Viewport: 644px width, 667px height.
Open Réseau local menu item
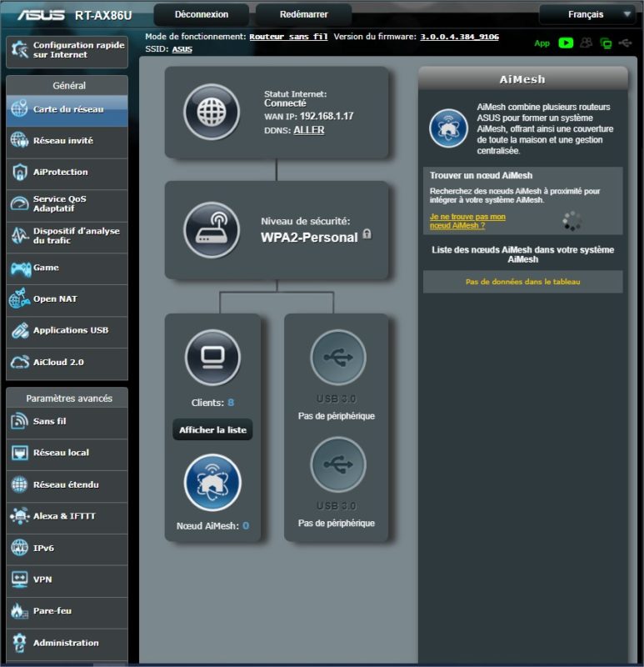coord(67,453)
